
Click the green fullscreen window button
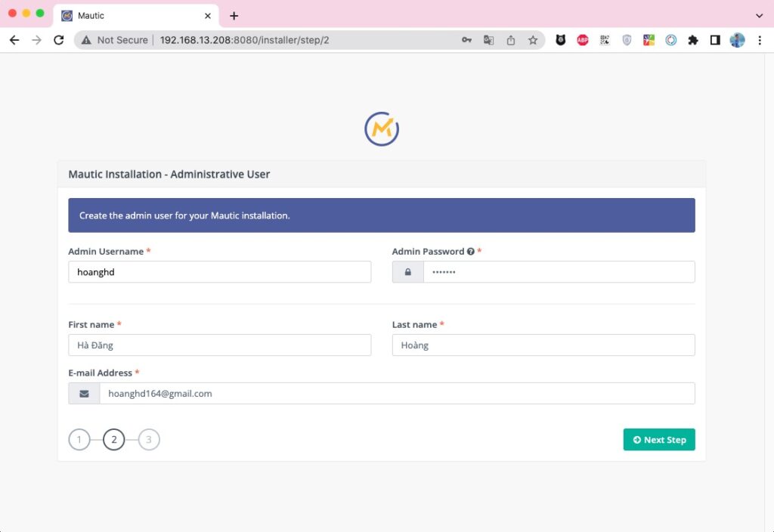[x=40, y=14]
